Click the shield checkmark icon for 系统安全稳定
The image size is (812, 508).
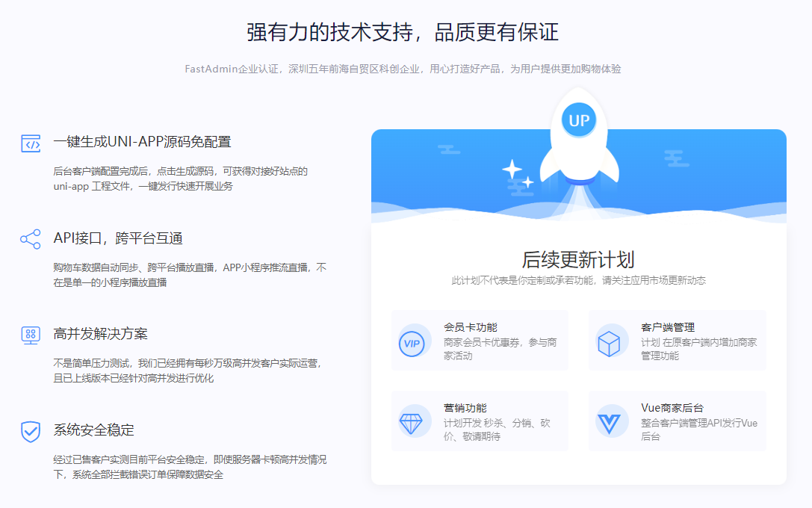[x=31, y=431]
